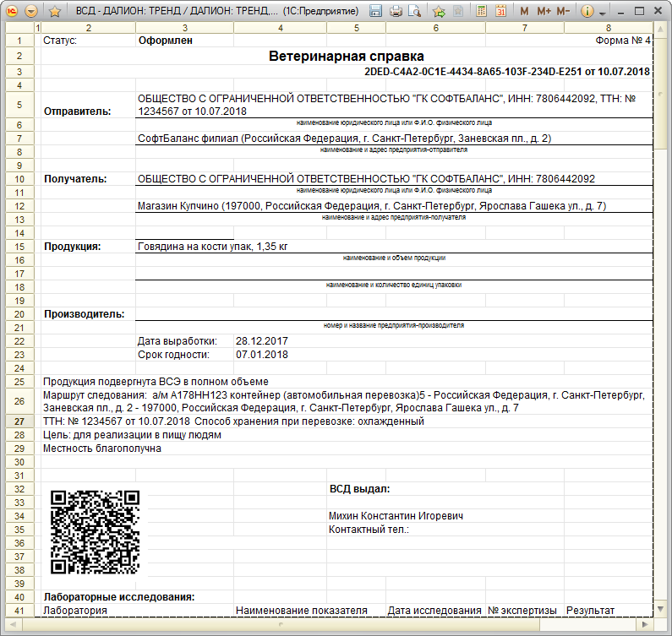Click the 'Получатель:' label

click(x=75, y=179)
